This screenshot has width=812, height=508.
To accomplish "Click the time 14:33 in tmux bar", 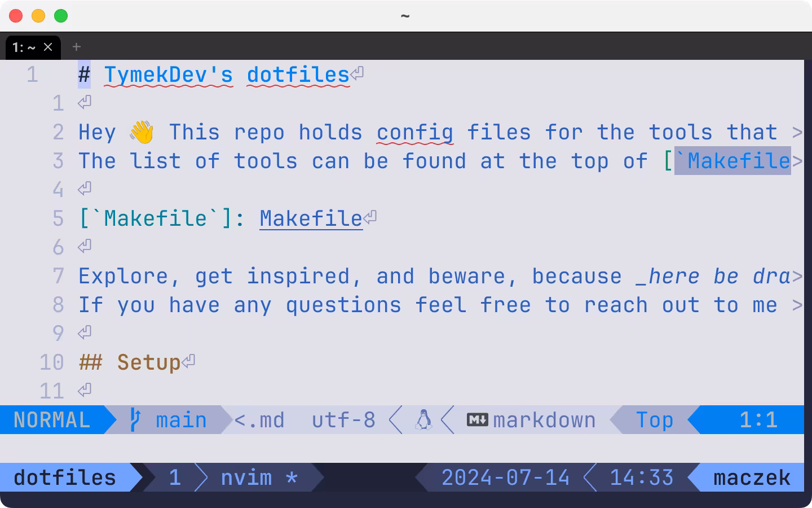I will point(642,478).
